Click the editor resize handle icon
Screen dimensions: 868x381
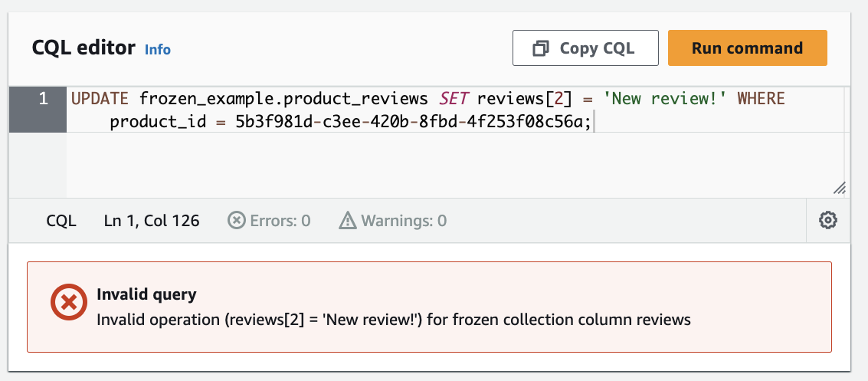coord(839,189)
